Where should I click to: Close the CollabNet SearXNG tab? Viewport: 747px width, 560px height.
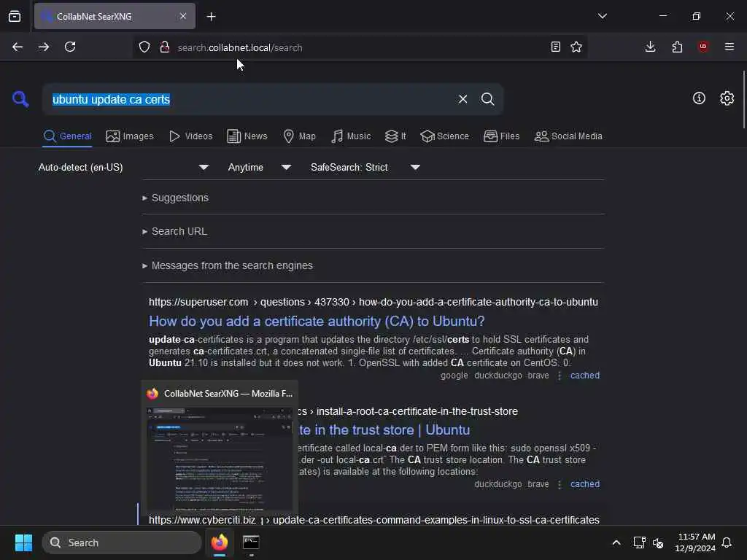[x=183, y=16]
